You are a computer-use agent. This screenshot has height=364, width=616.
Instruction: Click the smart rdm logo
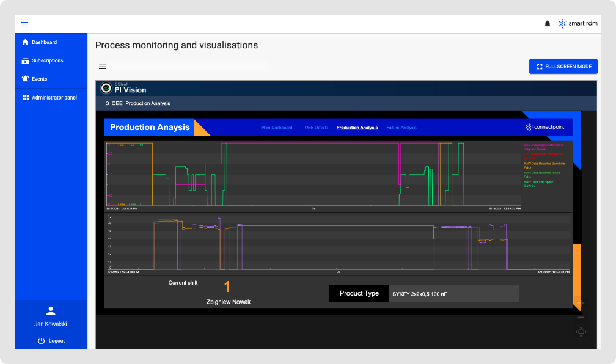point(578,24)
